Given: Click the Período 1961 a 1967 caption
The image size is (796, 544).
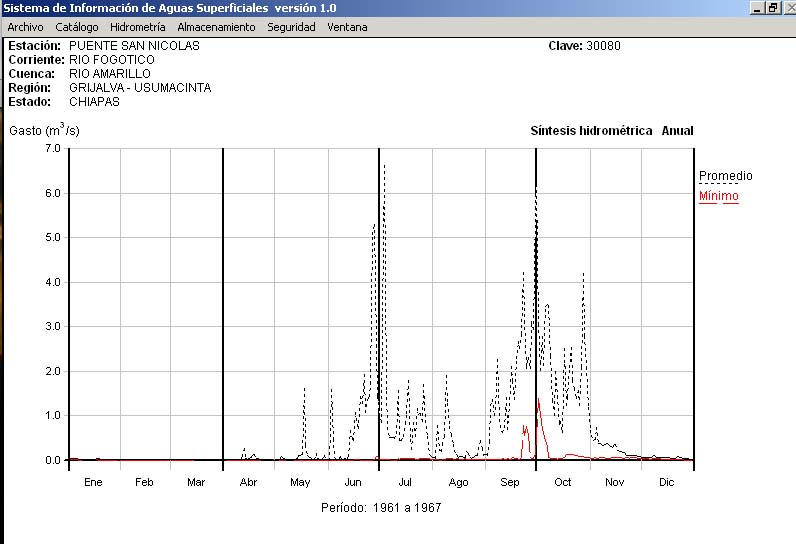Looking at the screenshot, I should [381, 508].
